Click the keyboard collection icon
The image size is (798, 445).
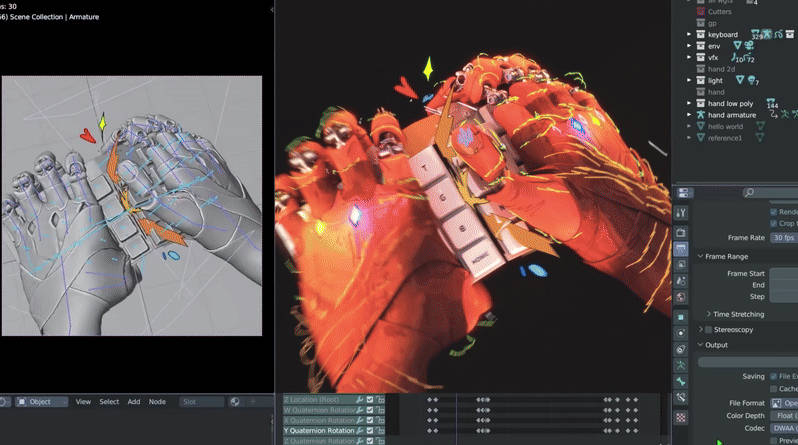tap(701, 34)
